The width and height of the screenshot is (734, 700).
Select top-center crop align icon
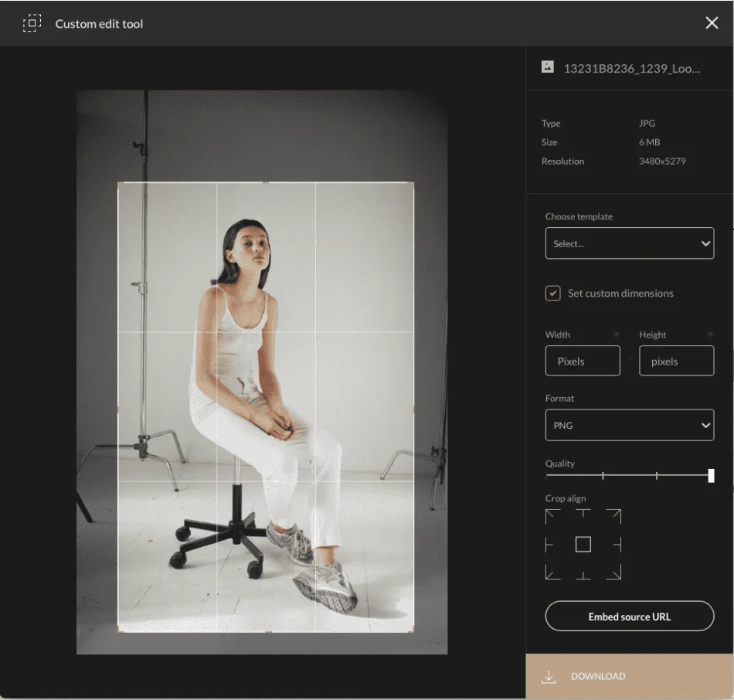583,514
